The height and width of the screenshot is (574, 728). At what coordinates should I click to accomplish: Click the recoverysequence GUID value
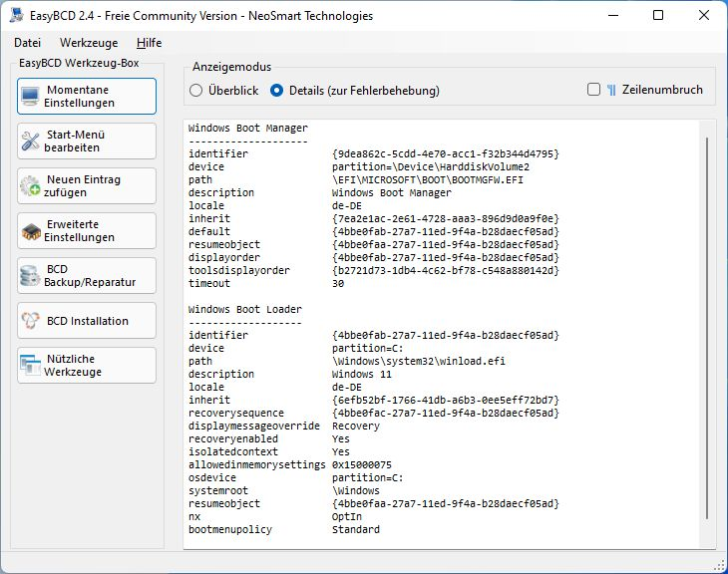click(x=445, y=413)
